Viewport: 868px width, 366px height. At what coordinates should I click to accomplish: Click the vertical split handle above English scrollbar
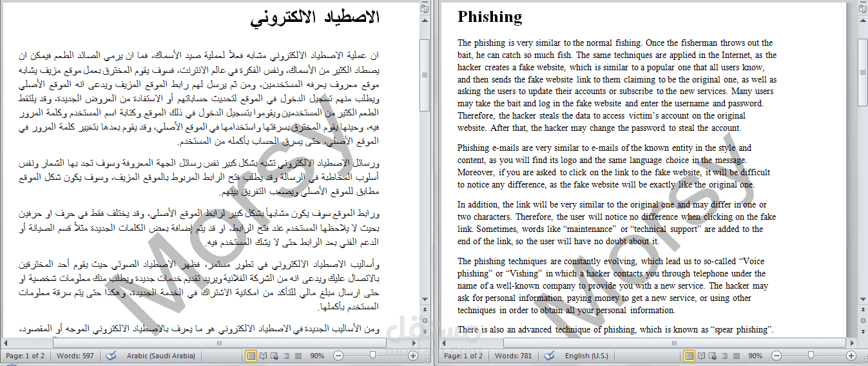click(x=863, y=2)
